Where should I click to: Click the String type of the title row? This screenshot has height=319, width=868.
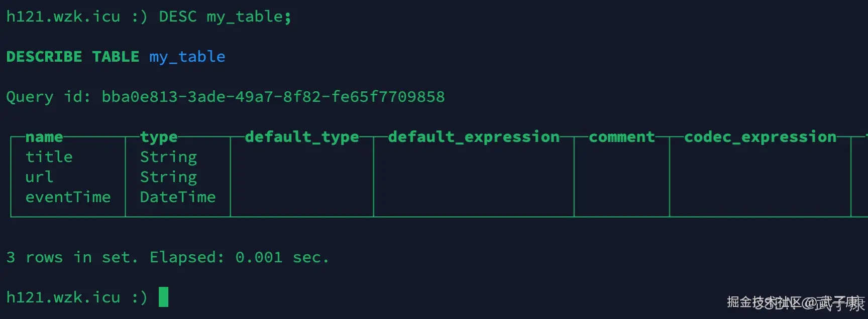point(168,157)
